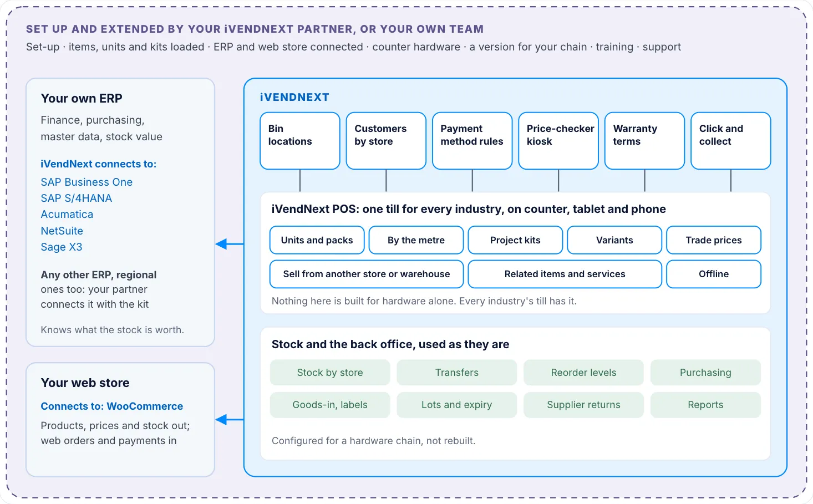Select the Offline pill
Image resolution: width=813 pixels, height=504 pixels.
714,274
